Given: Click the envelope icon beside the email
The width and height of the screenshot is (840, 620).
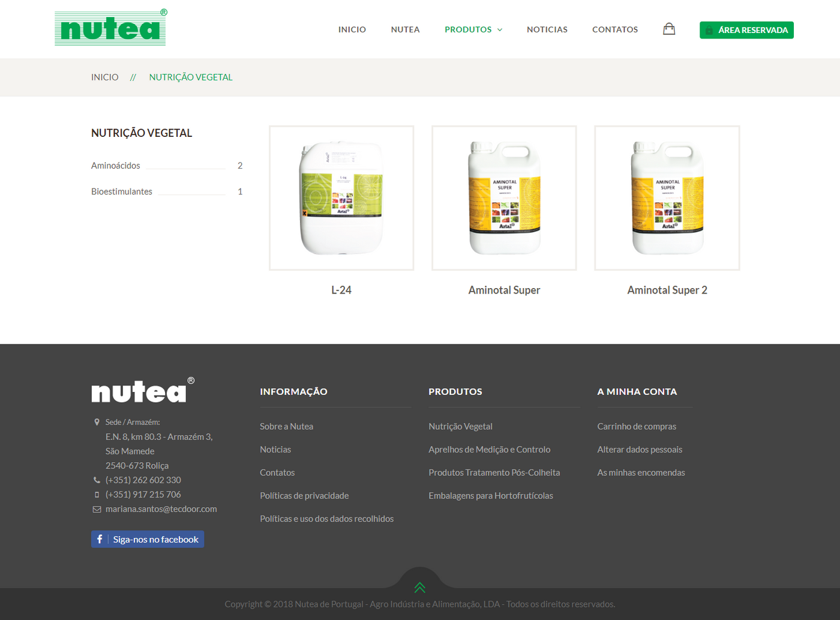Looking at the screenshot, I should pos(97,509).
